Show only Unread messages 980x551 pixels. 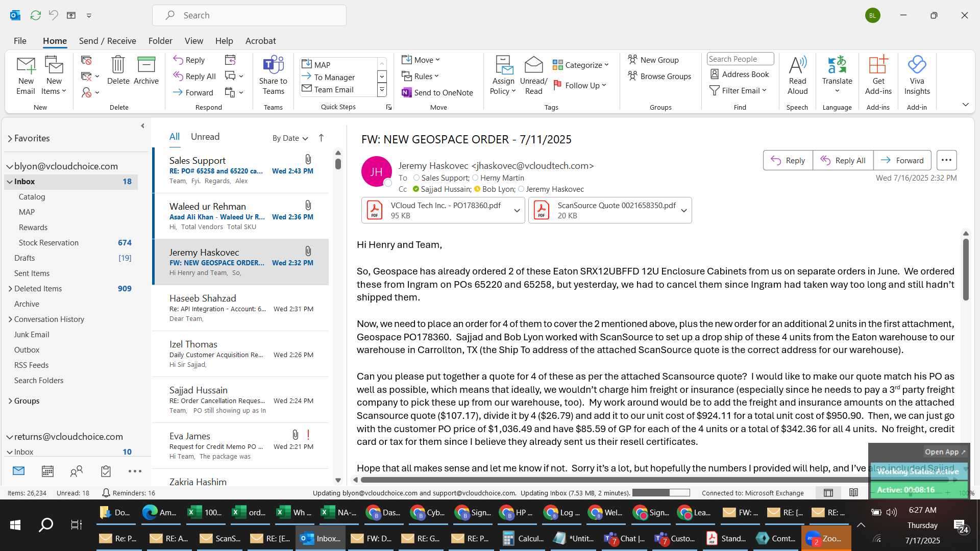click(205, 137)
